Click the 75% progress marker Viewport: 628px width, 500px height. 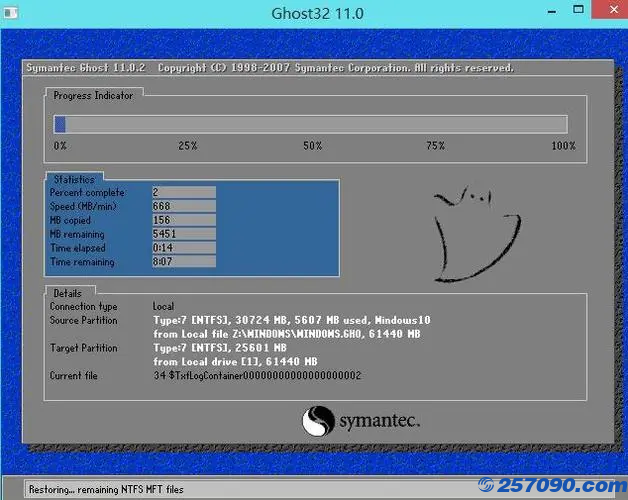(x=435, y=146)
